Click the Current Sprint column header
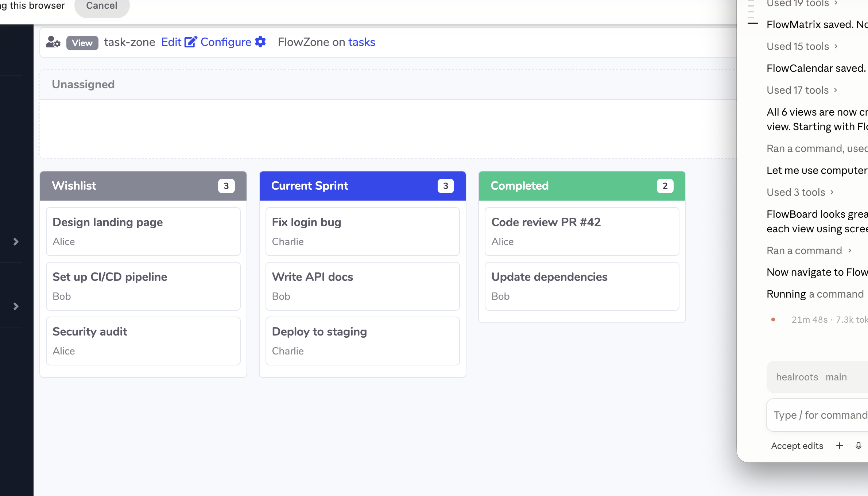Image resolution: width=868 pixels, height=496 pixels. 363,186
